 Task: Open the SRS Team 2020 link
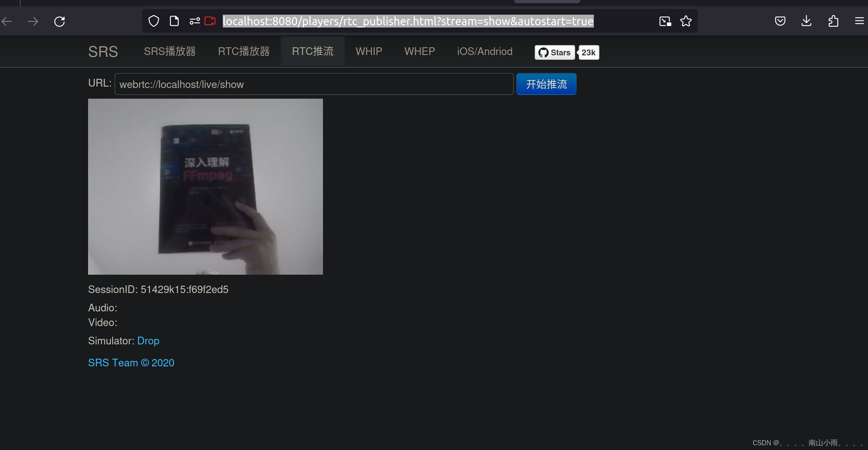click(x=131, y=362)
